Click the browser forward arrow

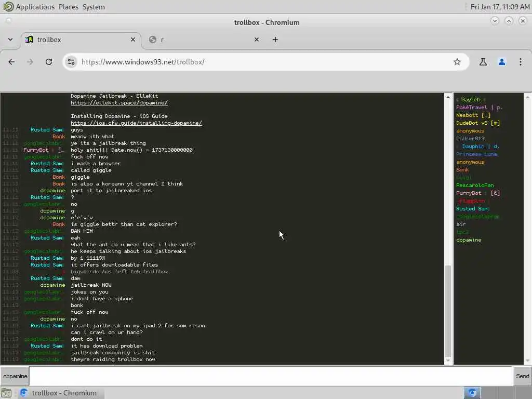point(30,62)
